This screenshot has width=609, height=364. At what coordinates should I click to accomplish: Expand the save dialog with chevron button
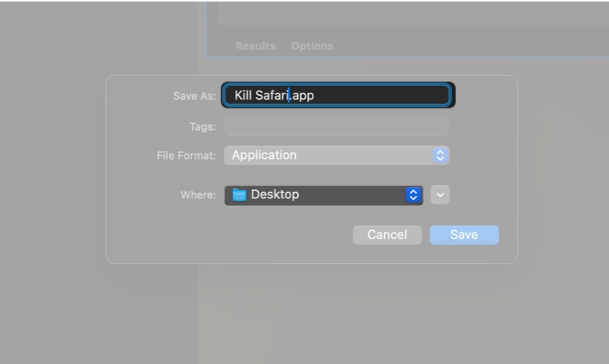click(x=440, y=195)
